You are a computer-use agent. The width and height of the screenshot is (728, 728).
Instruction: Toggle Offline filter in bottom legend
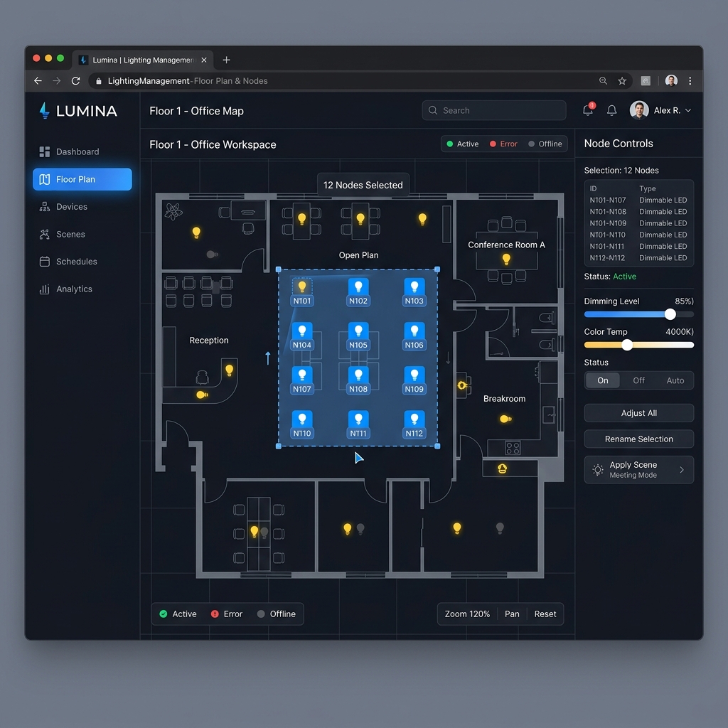pos(277,614)
